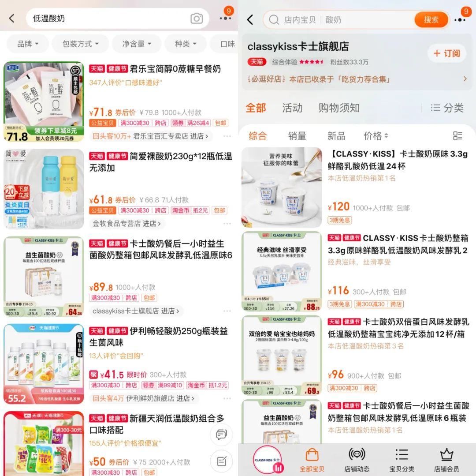Open the three-dot menu beside the store search
The width and height of the screenshot is (476, 476).
tap(460, 20)
